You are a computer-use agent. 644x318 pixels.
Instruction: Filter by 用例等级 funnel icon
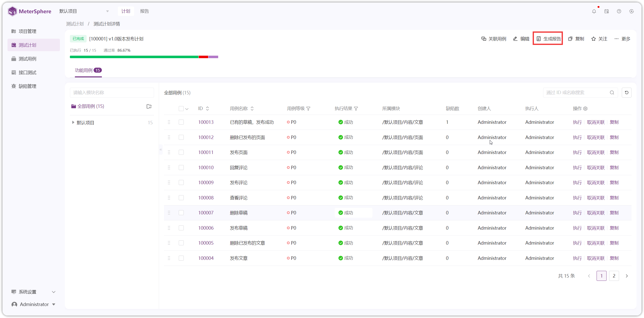pos(309,109)
